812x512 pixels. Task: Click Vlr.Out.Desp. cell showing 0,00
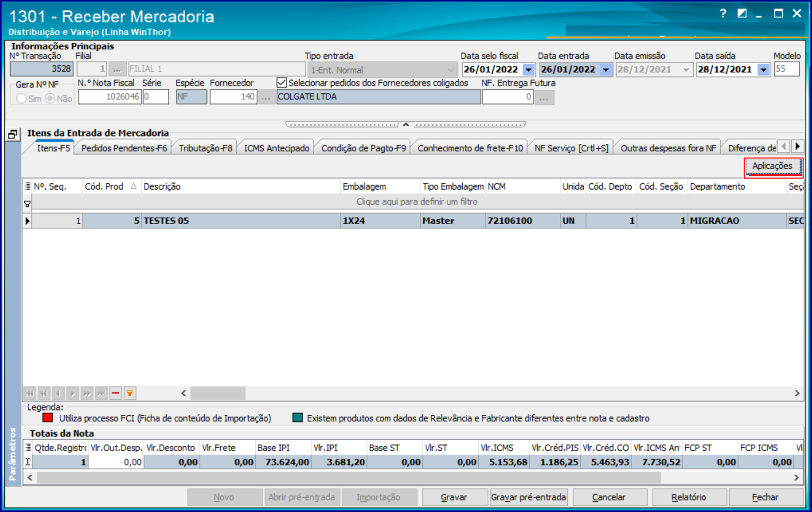click(116, 462)
